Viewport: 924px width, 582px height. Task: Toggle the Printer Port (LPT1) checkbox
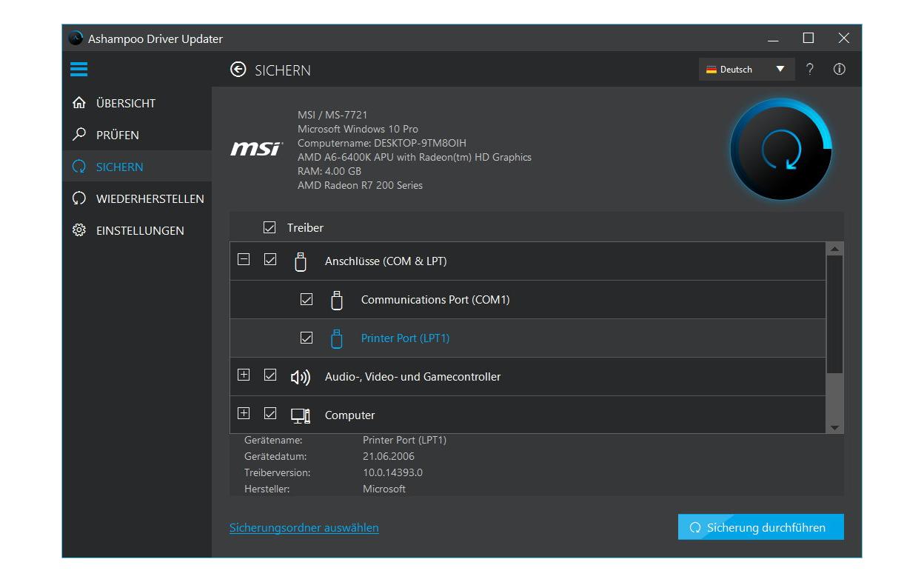tap(307, 338)
